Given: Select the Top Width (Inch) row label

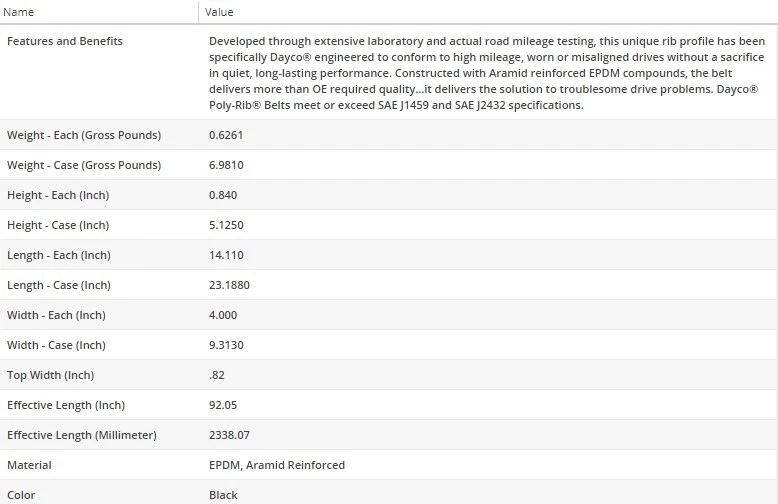Looking at the screenshot, I should coord(50,375).
